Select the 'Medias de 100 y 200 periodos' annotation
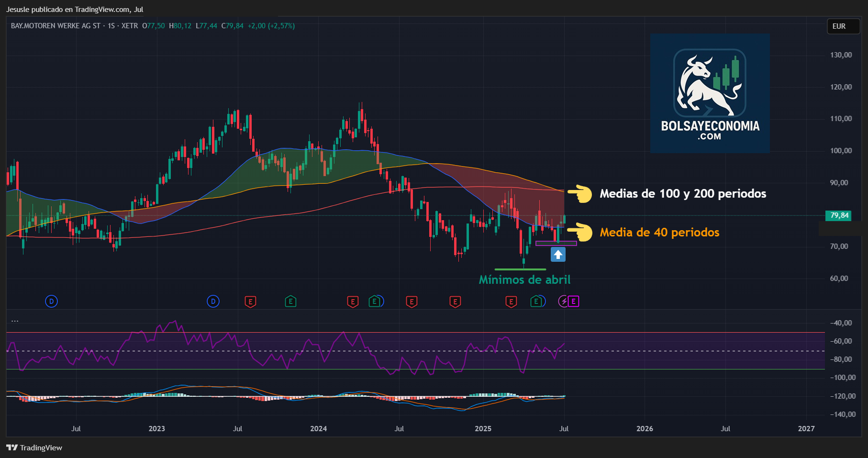 click(x=683, y=194)
